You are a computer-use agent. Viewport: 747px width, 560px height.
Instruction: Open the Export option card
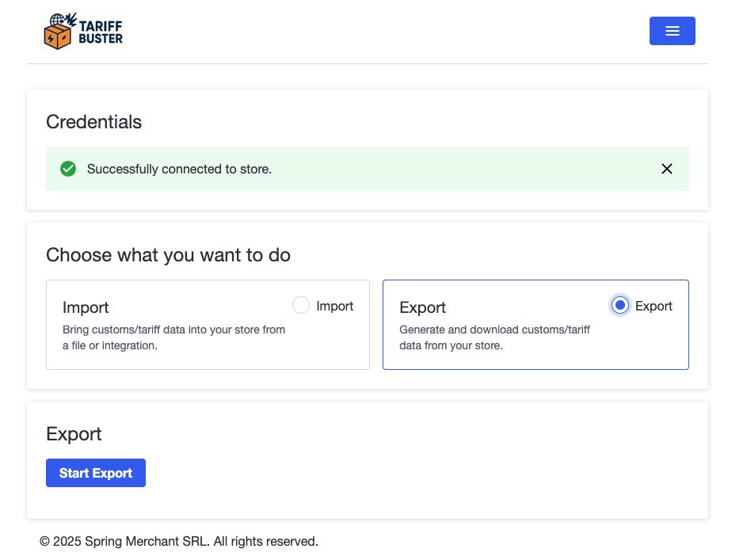[x=535, y=325]
